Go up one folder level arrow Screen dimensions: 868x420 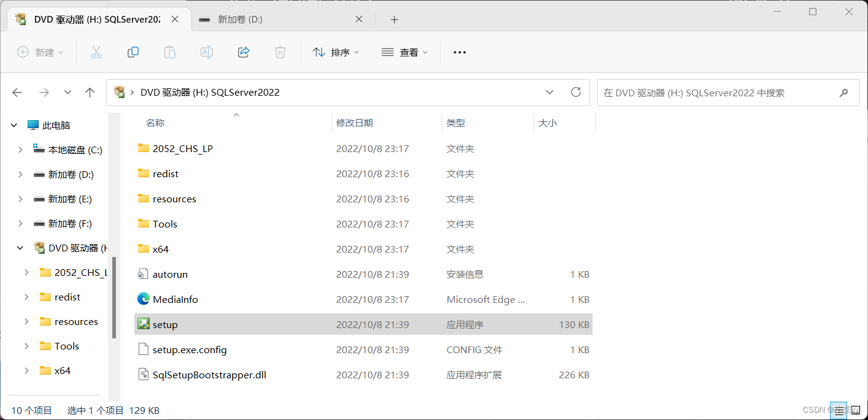(90, 93)
